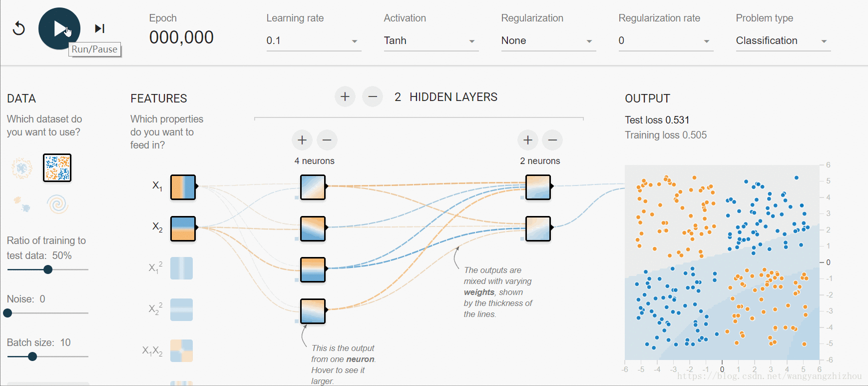
Task: Click the HIDDEN LAYERS heading
Action: (x=453, y=97)
